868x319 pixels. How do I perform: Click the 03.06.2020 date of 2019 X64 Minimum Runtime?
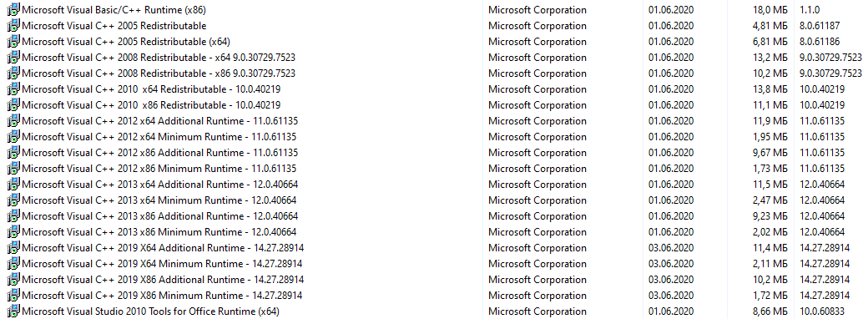(x=670, y=264)
